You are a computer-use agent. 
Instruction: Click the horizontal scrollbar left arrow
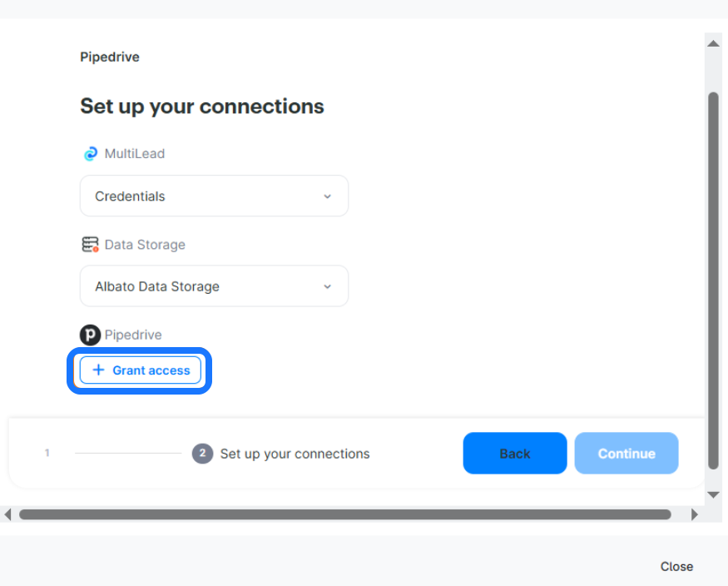[x=7, y=514]
